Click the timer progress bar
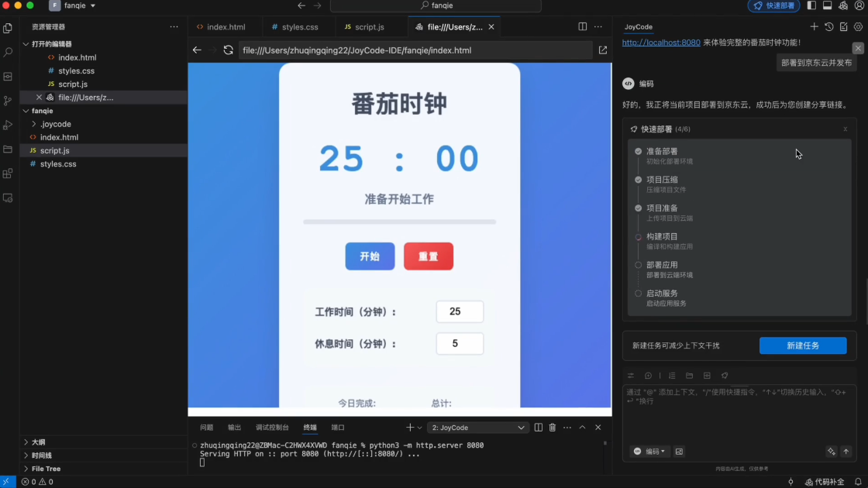The width and height of the screenshot is (868, 488). [400, 222]
